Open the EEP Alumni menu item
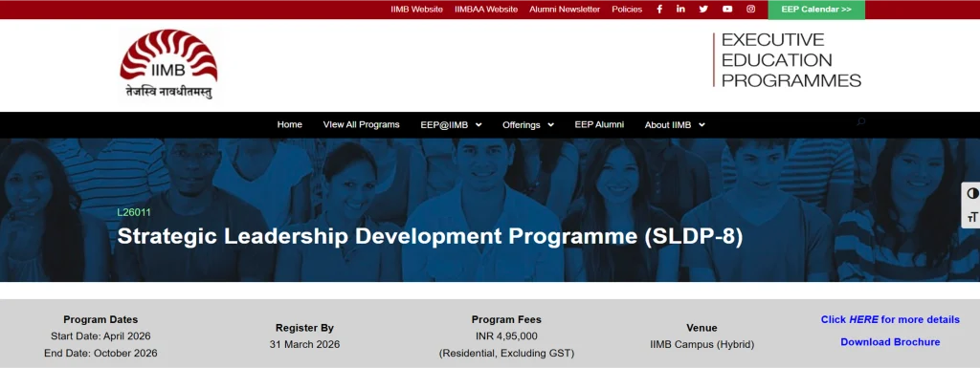This screenshot has width=980, height=368. [x=599, y=125]
